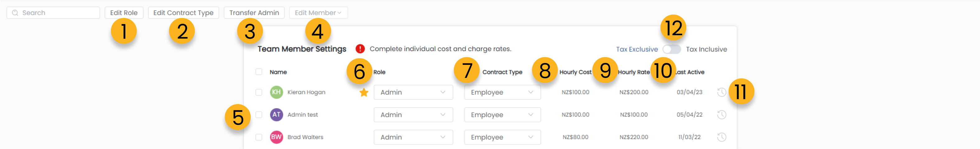Click the Tax Exclusive label
This screenshot has width=980, height=149.
click(x=637, y=49)
